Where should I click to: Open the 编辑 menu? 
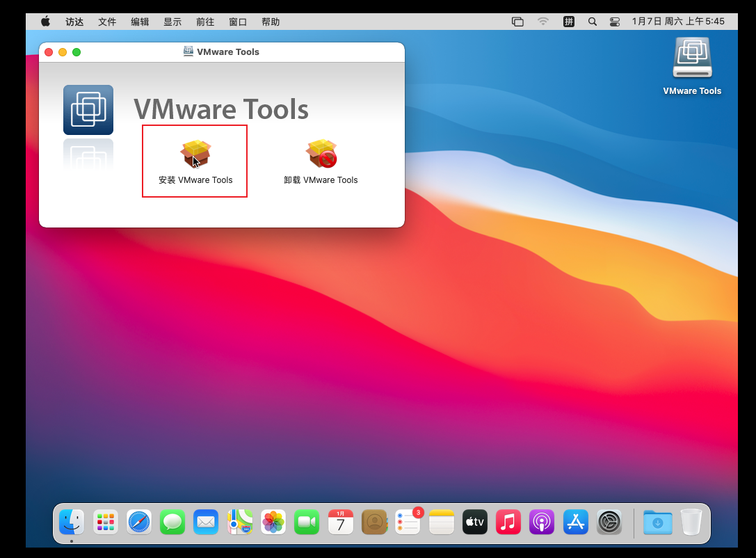[x=140, y=22]
